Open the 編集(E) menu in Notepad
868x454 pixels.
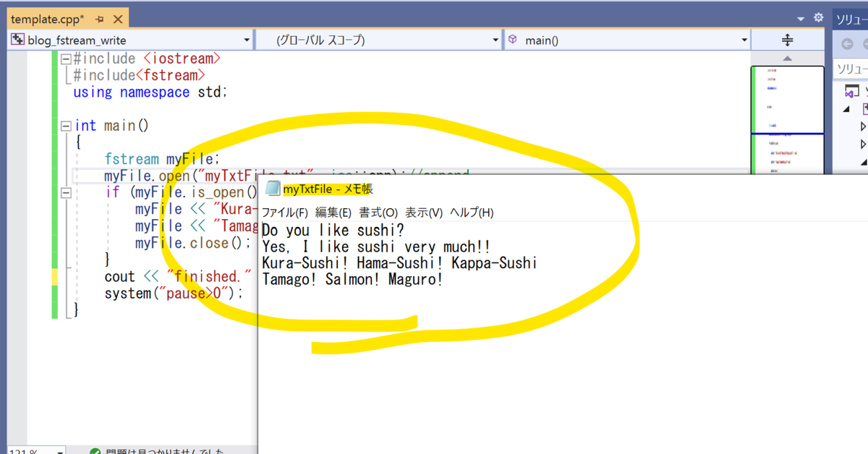click(x=333, y=213)
